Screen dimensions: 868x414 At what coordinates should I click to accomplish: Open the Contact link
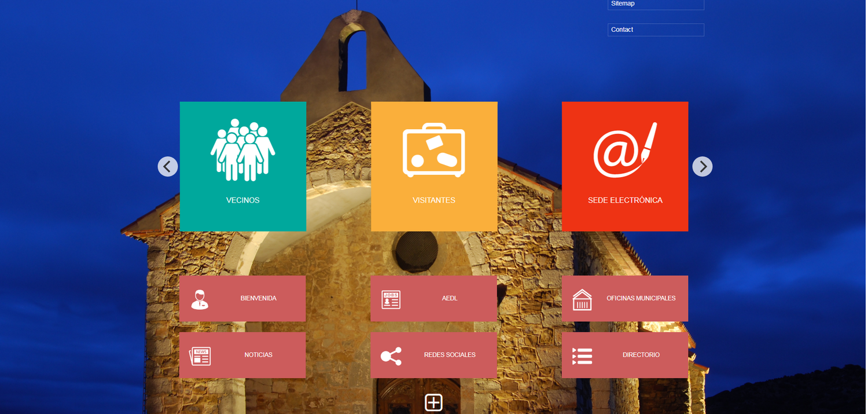(622, 30)
